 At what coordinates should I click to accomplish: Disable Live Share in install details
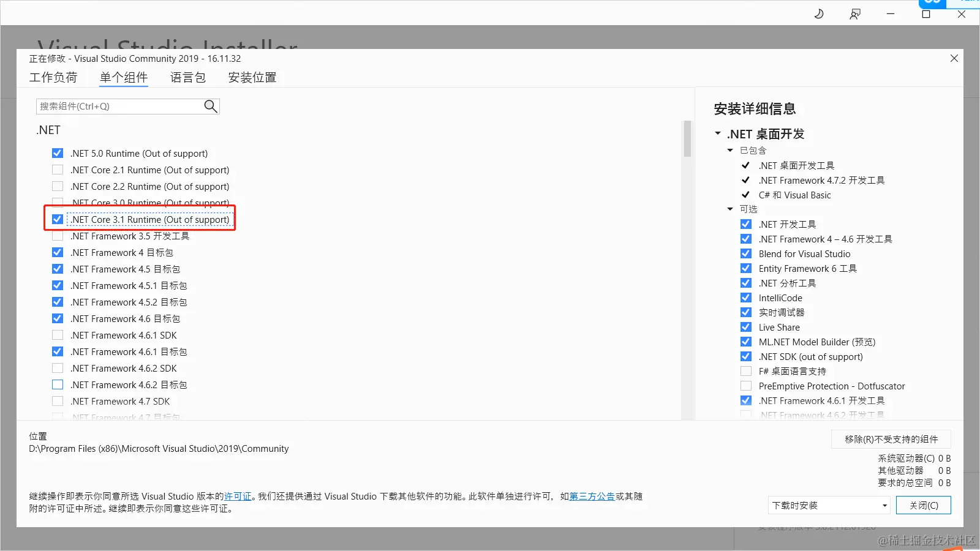click(x=746, y=327)
